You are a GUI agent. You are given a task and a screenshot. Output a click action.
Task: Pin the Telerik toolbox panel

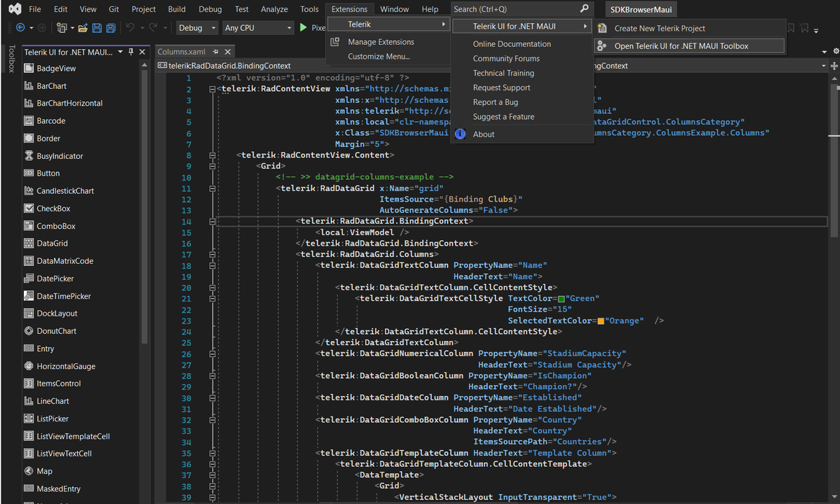pos(131,52)
